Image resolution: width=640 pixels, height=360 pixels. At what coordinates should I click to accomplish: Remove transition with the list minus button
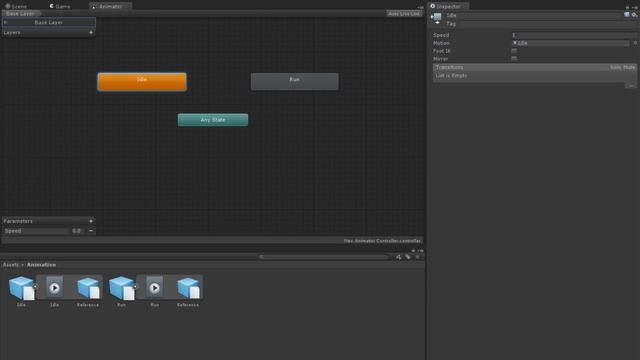[x=631, y=86]
